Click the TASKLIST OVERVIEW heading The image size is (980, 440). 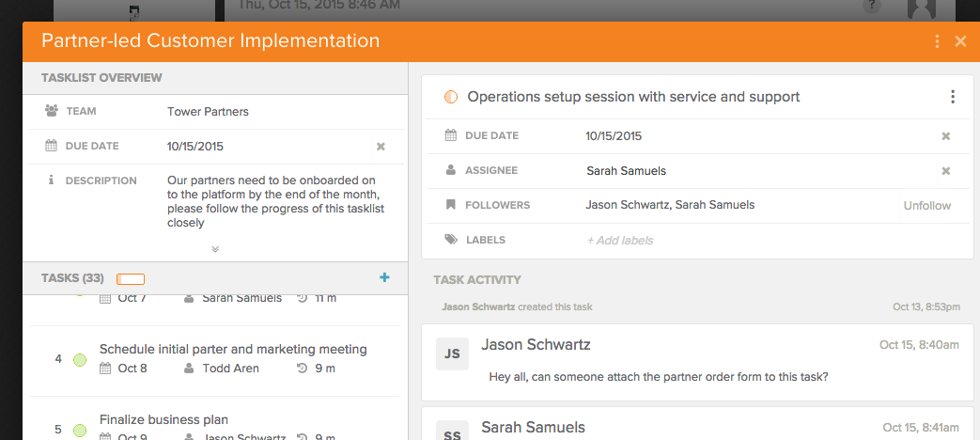101,78
